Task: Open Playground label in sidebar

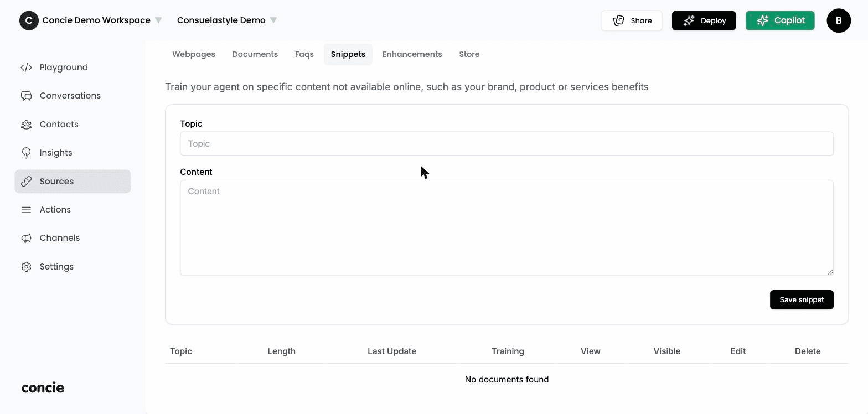Action: click(x=64, y=68)
